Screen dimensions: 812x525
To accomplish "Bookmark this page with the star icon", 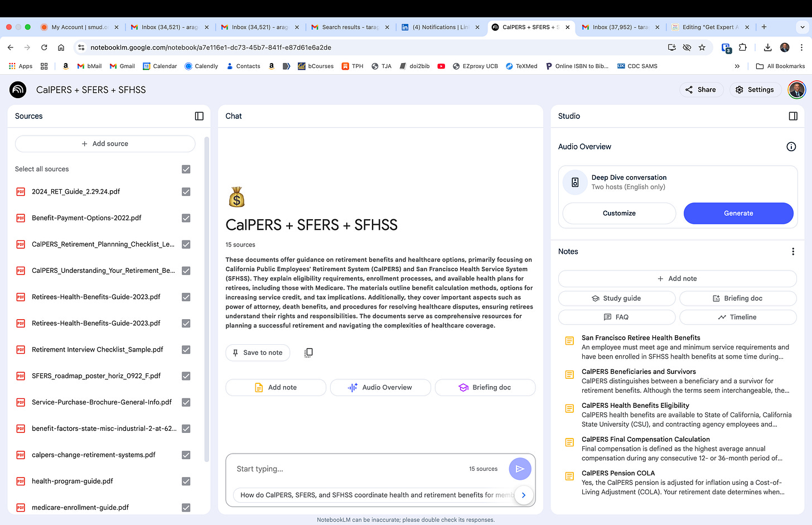I will click(702, 47).
